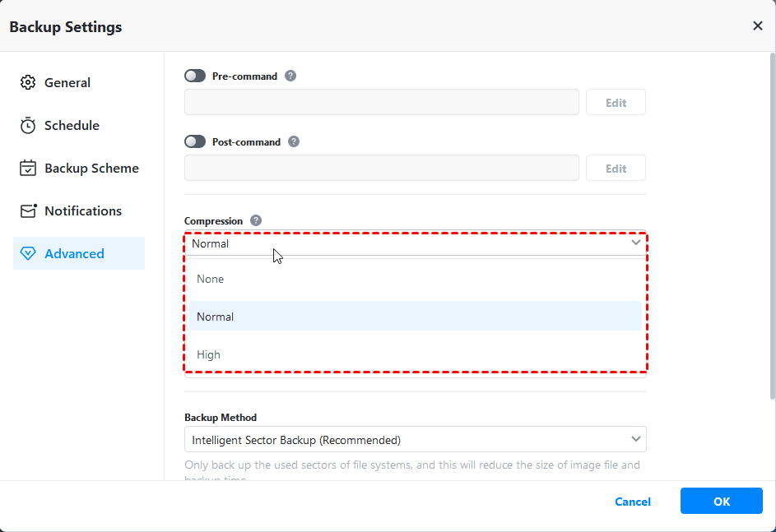
Task: Click the Pre-command text field
Action: (x=382, y=102)
